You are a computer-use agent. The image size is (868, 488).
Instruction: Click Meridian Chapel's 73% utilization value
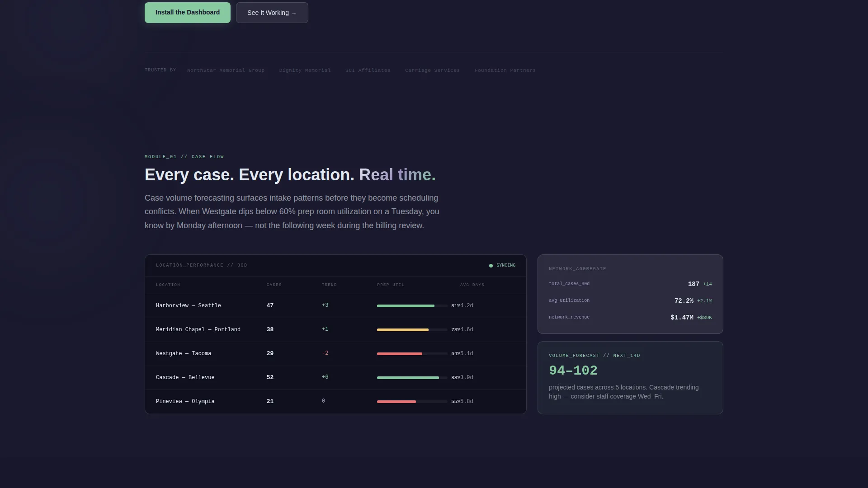click(x=456, y=330)
